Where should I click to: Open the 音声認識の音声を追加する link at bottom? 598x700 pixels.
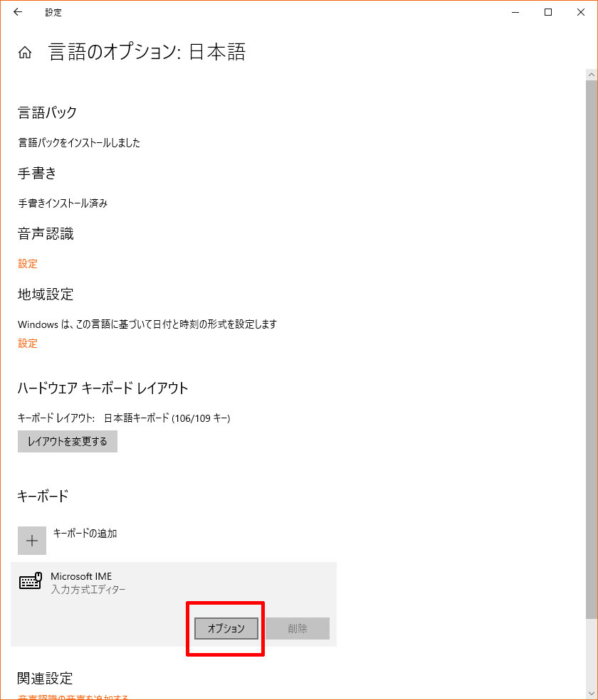(x=73, y=697)
